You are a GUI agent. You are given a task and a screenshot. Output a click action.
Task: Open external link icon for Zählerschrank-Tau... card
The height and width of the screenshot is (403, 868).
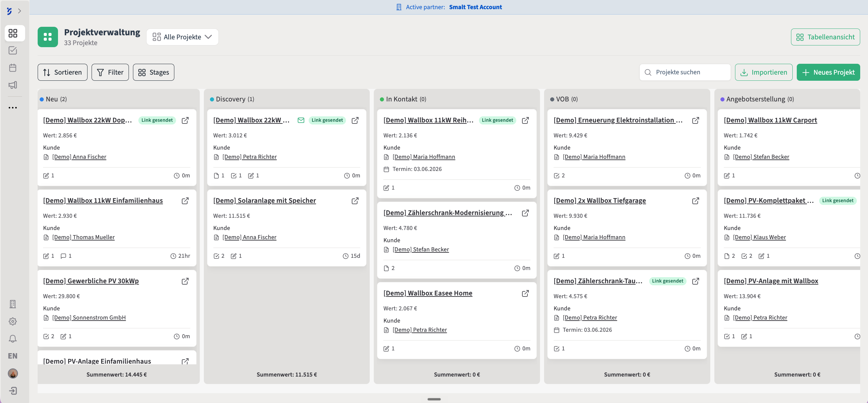click(x=696, y=281)
